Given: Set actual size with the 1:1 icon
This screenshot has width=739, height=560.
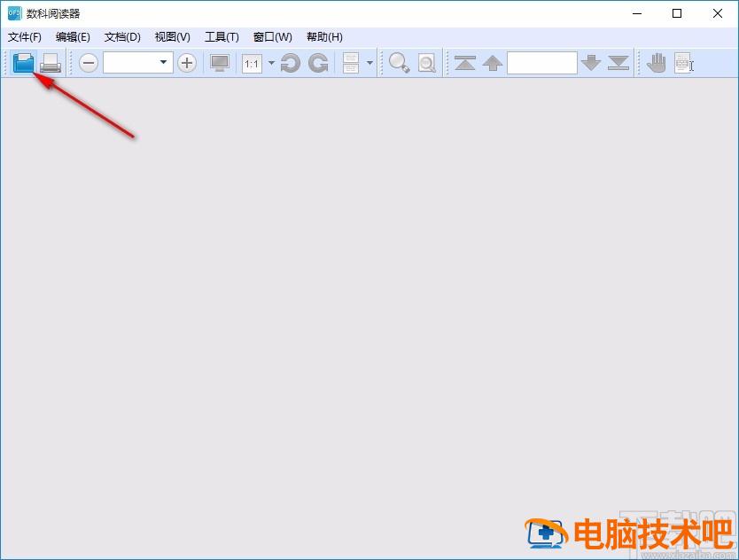Looking at the screenshot, I should tap(252, 63).
